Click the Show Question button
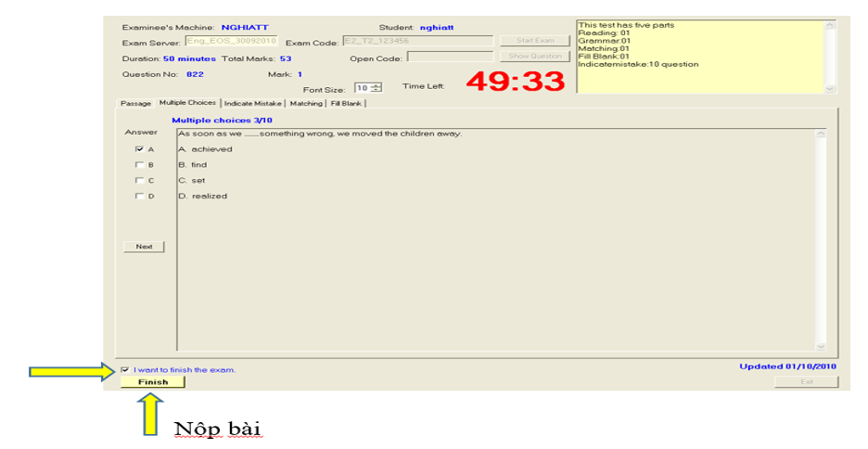The image size is (868, 449). coord(533,57)
